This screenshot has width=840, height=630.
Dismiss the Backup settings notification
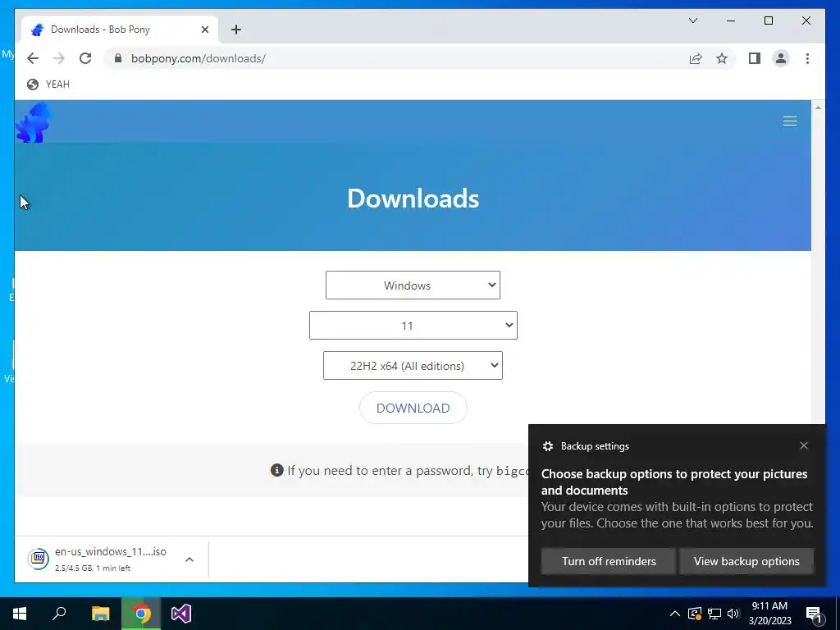point(804,445)
